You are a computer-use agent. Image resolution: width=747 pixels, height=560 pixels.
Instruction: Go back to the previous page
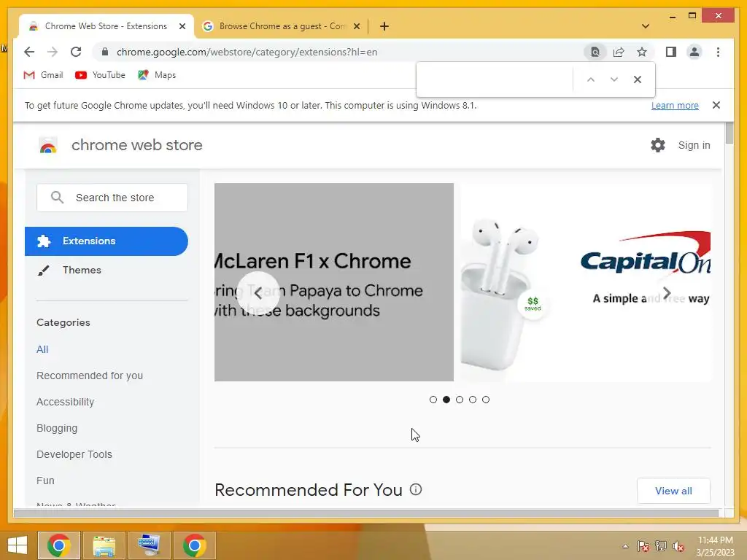(x=29, y=52)
